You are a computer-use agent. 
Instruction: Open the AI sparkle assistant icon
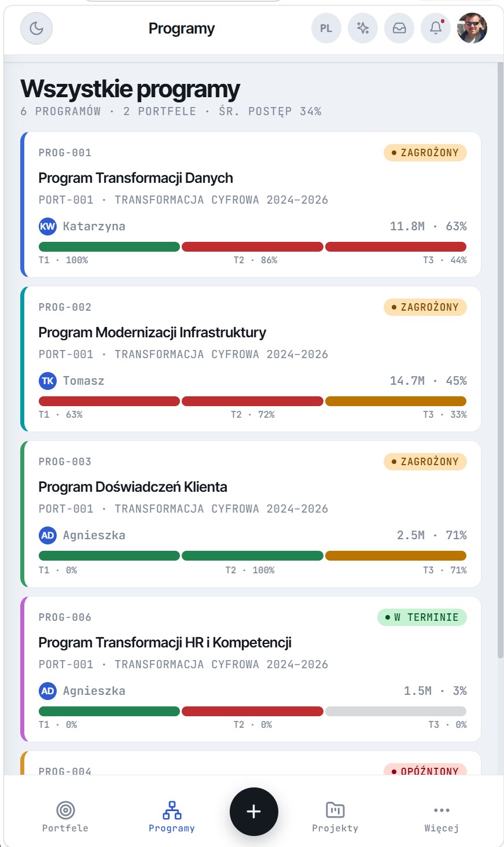363,28
